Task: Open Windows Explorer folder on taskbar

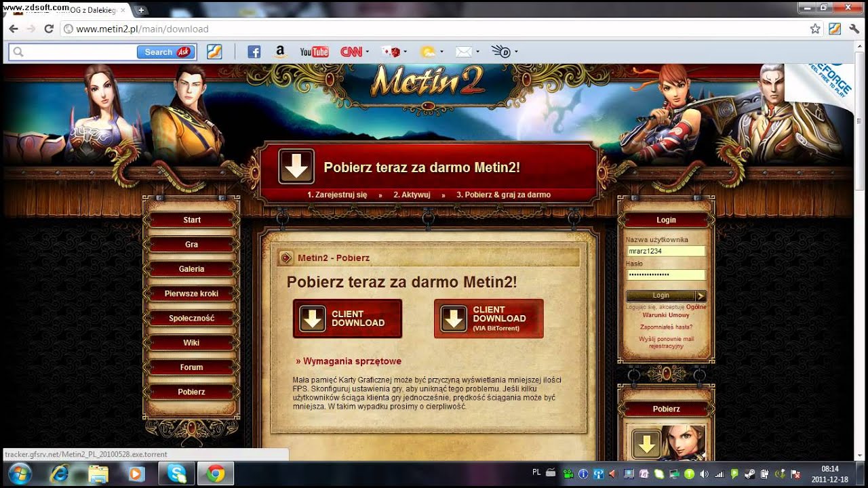Action: 98,474
